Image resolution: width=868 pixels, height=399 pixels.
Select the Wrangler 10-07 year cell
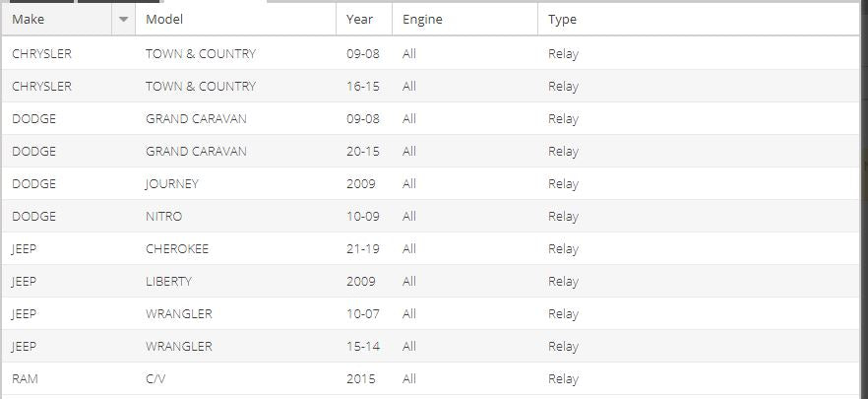(361, 314)
